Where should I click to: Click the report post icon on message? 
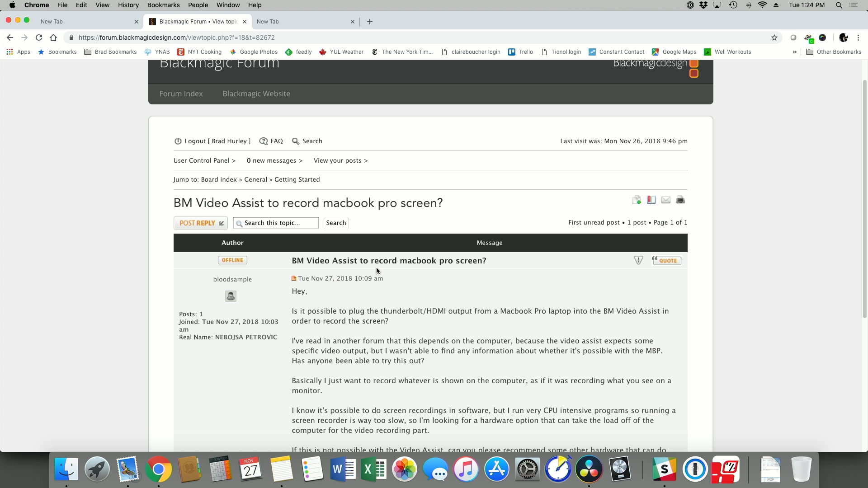pos(638,260)
